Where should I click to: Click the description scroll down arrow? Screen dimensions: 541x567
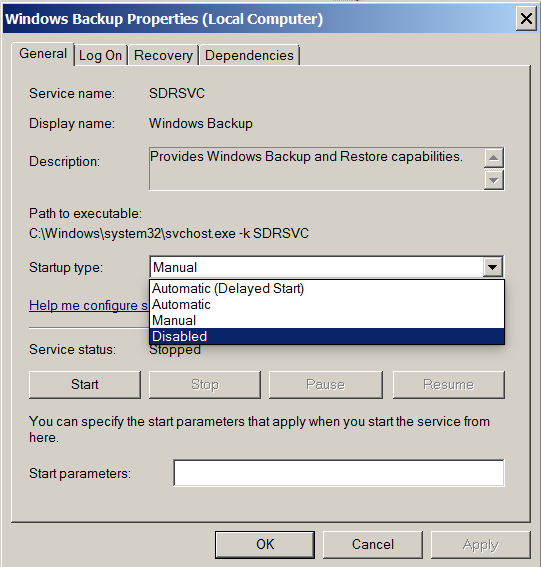tap(494, 180)
